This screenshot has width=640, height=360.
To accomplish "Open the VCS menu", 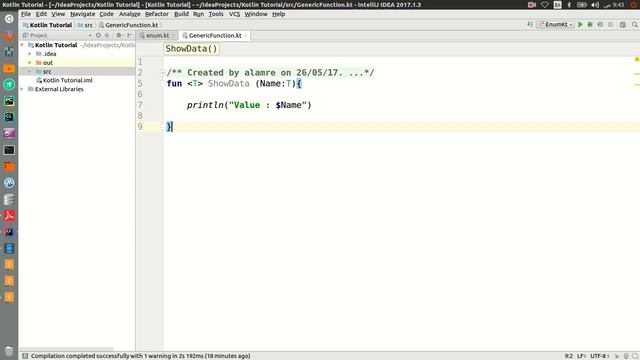I will [234, 14].
